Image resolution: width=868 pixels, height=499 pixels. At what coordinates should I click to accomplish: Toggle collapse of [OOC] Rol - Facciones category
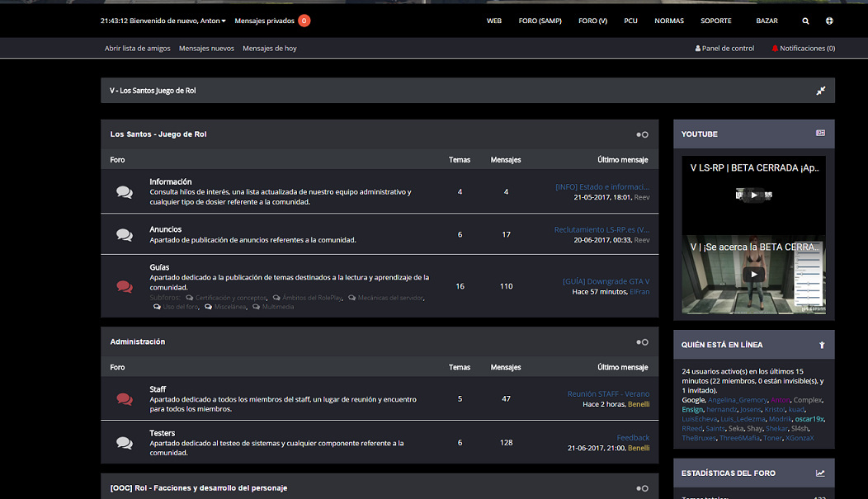click(x=642, y=488)
